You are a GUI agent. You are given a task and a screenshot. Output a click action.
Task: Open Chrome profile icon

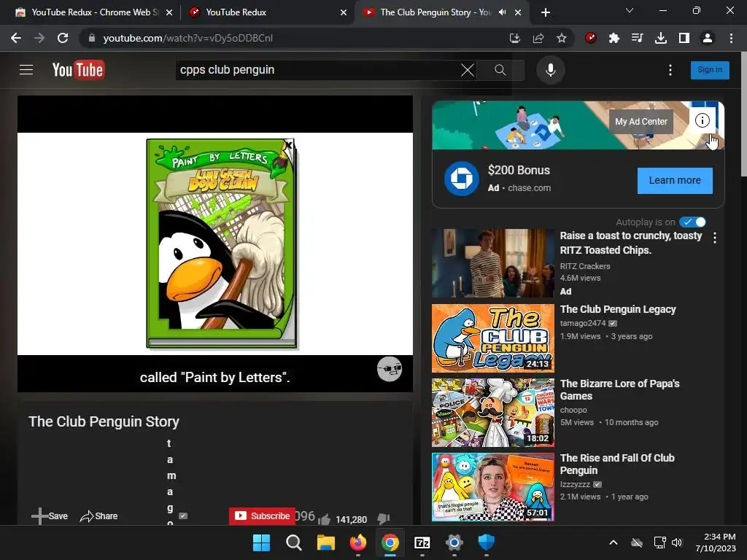[708, 38]
